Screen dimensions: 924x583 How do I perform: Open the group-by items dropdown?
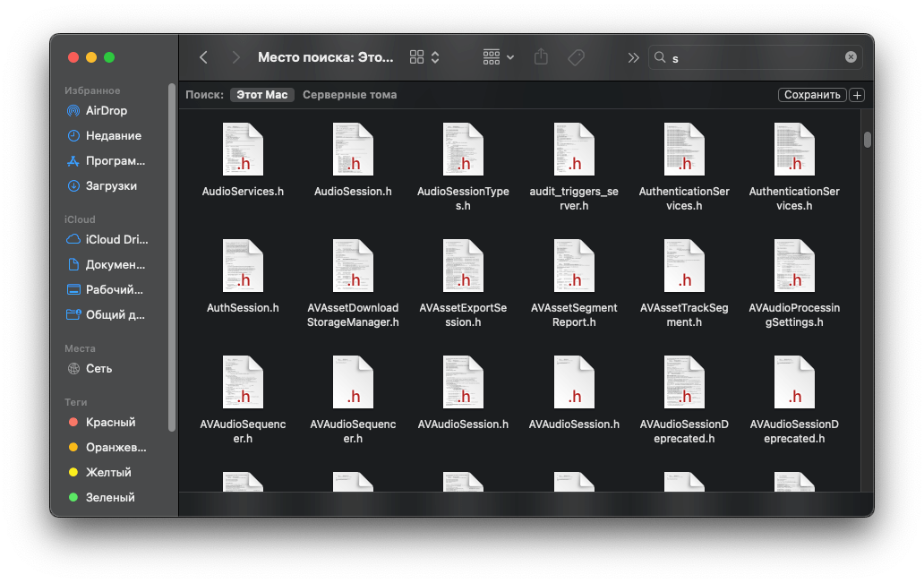point(498,57)
